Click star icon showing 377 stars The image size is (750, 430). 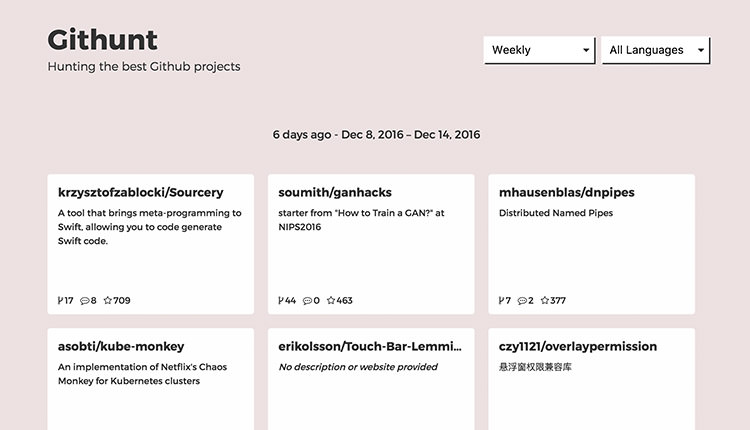pos(545,300)
